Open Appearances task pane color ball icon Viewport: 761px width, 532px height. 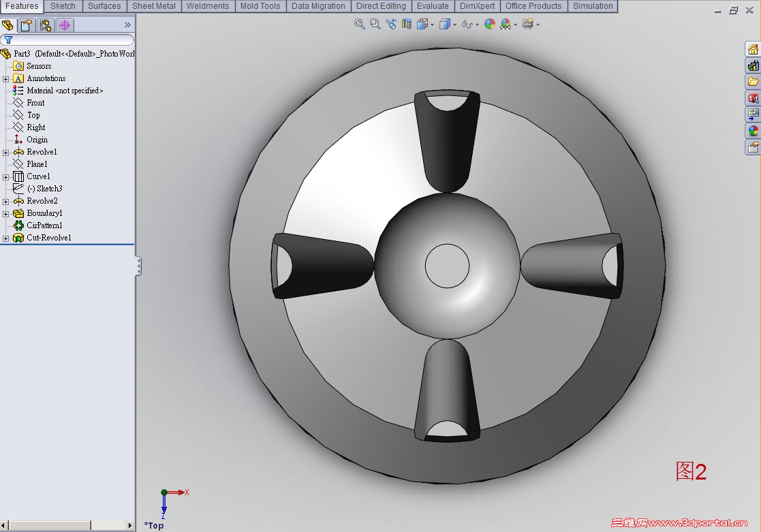(753, 131)
